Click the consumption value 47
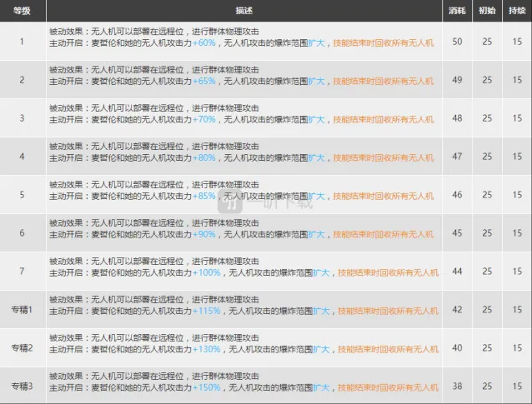532x404 pixels. click(x=456, y=157)
